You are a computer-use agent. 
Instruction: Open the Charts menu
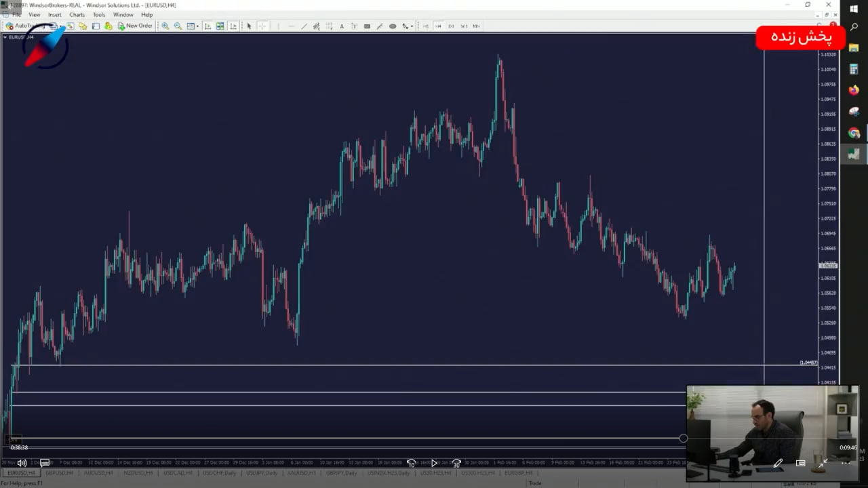(x=77, y=15)
